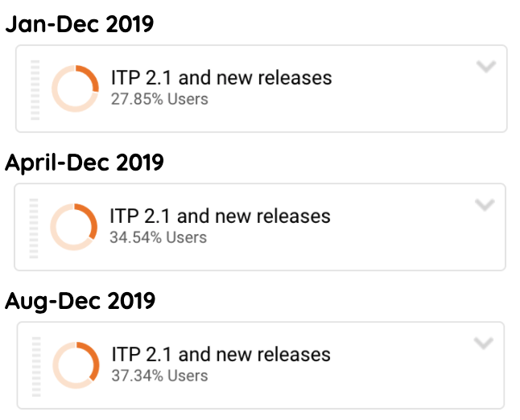Click pale segment of the 27.85% donut
The width and height of the screenshot is (520, 420).
click(x=60, y=99)
